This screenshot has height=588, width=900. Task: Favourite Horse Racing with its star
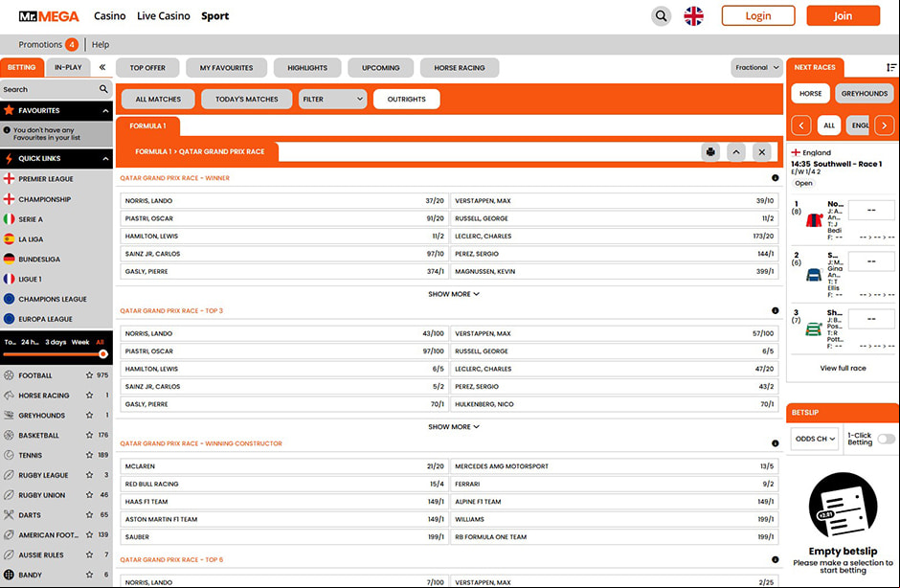(89, 396)
